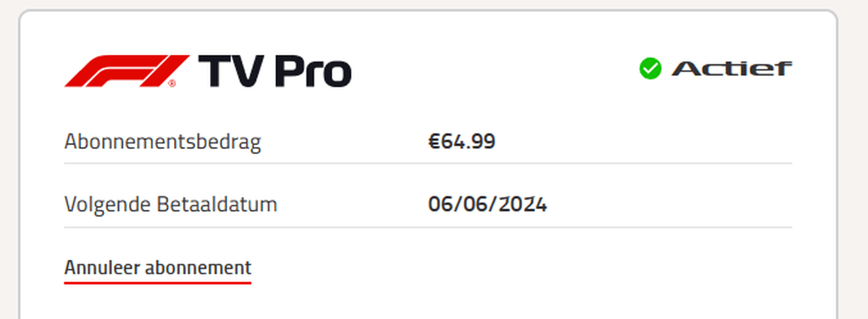
Task: Click the red F1 logo
Action: pyautogui.click(x=126, y=71)
